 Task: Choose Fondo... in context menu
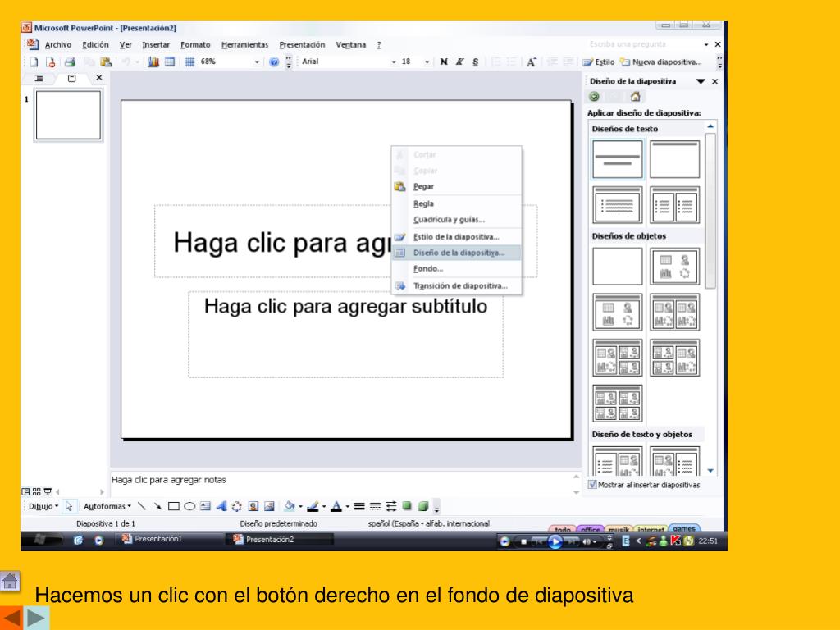(x=456, y=269)
